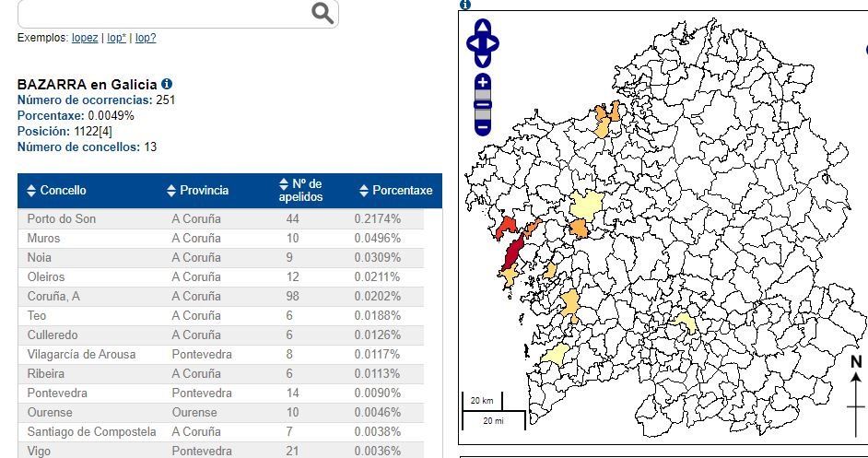
Task: Click the '98' surname count cell
Action: point(292,297)
